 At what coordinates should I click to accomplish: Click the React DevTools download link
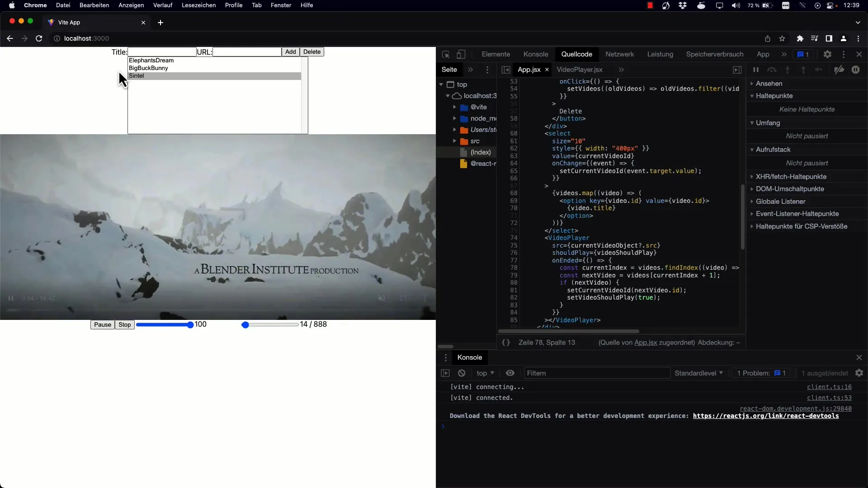point(766,415)
